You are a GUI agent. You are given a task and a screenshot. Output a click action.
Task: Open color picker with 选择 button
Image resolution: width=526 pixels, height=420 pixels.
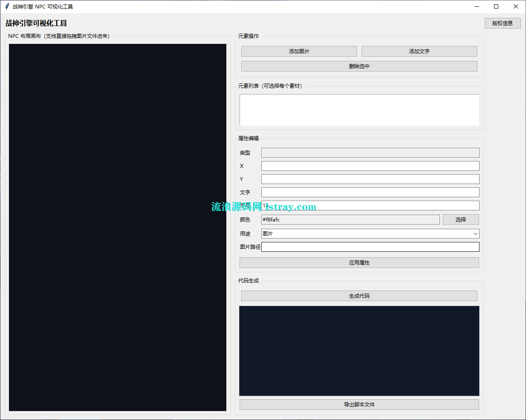[460, 219]
